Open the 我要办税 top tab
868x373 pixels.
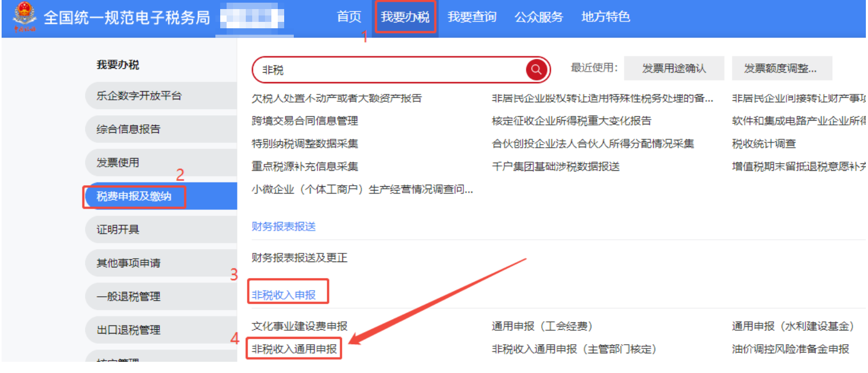pyautogui.click(x=405, y=17)
